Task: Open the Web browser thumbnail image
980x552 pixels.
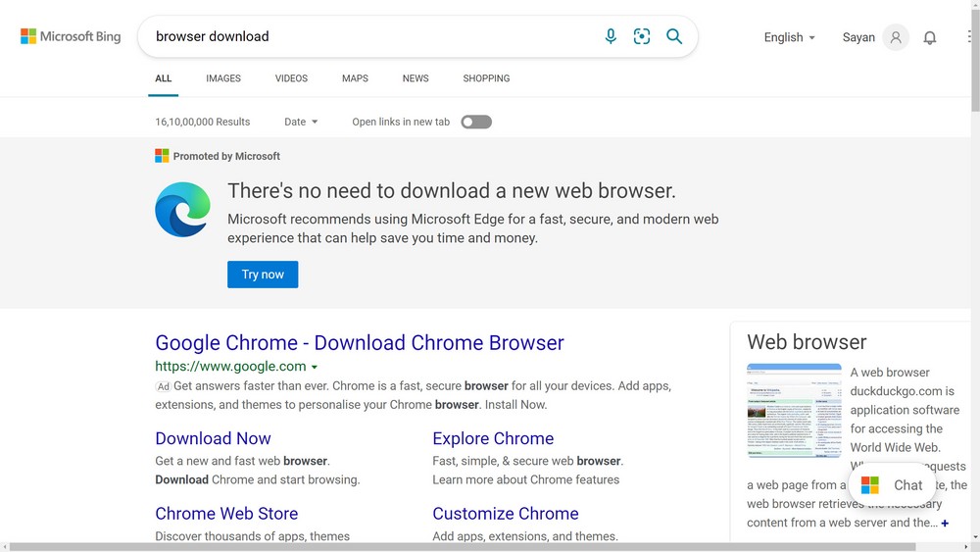Action: [x=794, y=411]
